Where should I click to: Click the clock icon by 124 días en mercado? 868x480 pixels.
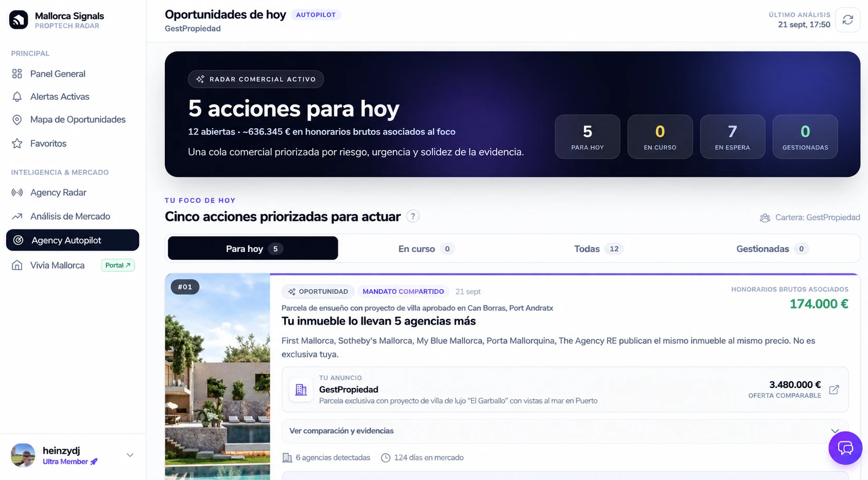[386, 458]
